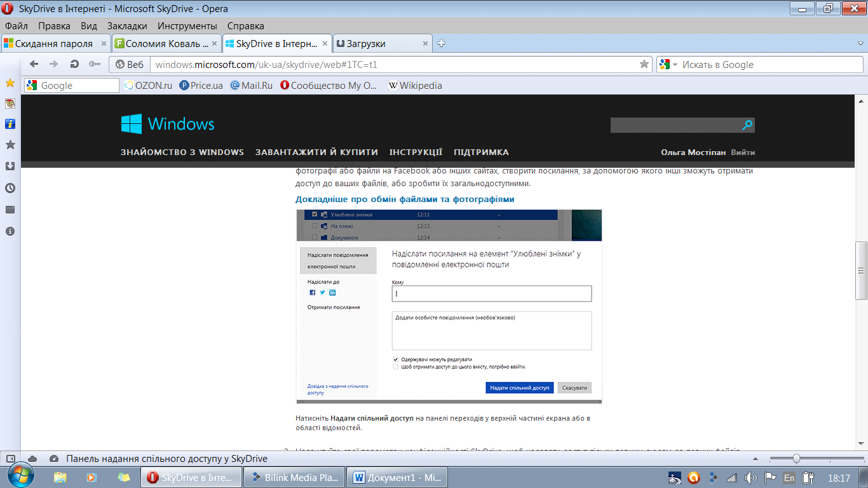This screenshot has height=488, width=868.
Task: Click the Windows logo on the page
Action: [168, 124]
